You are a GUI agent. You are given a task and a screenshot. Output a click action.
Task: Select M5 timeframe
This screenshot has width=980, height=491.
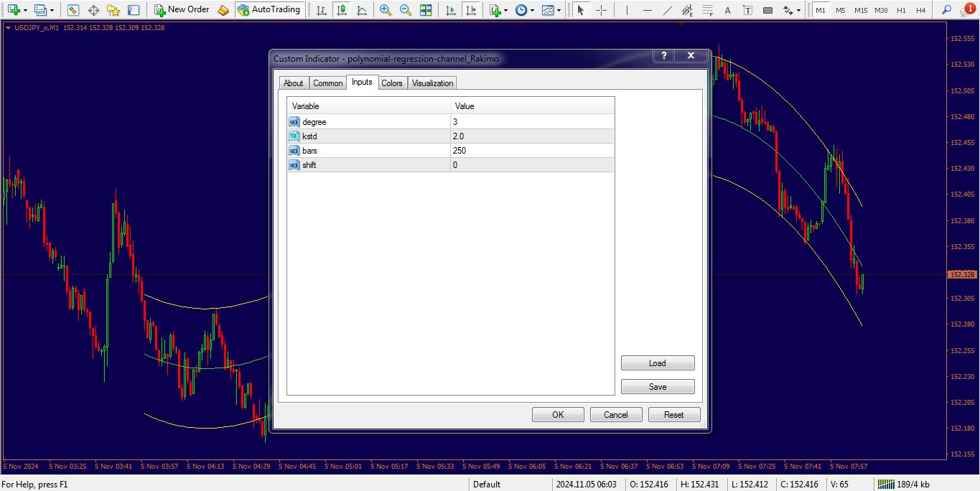coord(840,10)
